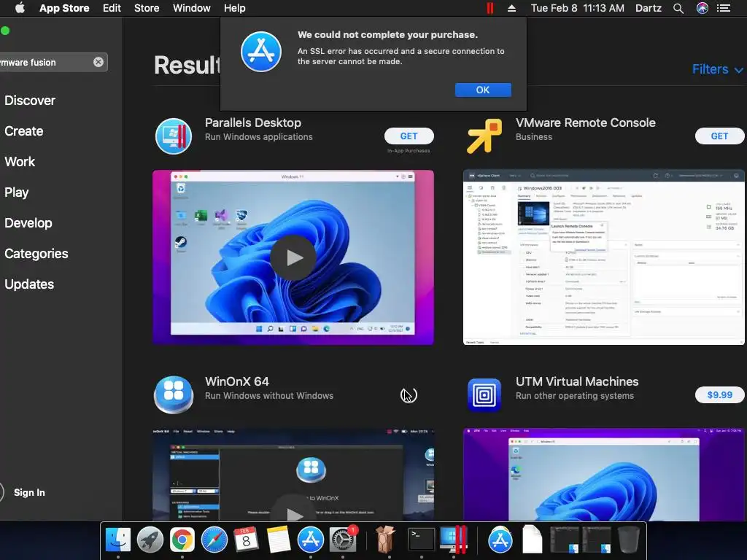Open the blank document in the Dock
Screen dimensions: 747x560
pos(532,539)
